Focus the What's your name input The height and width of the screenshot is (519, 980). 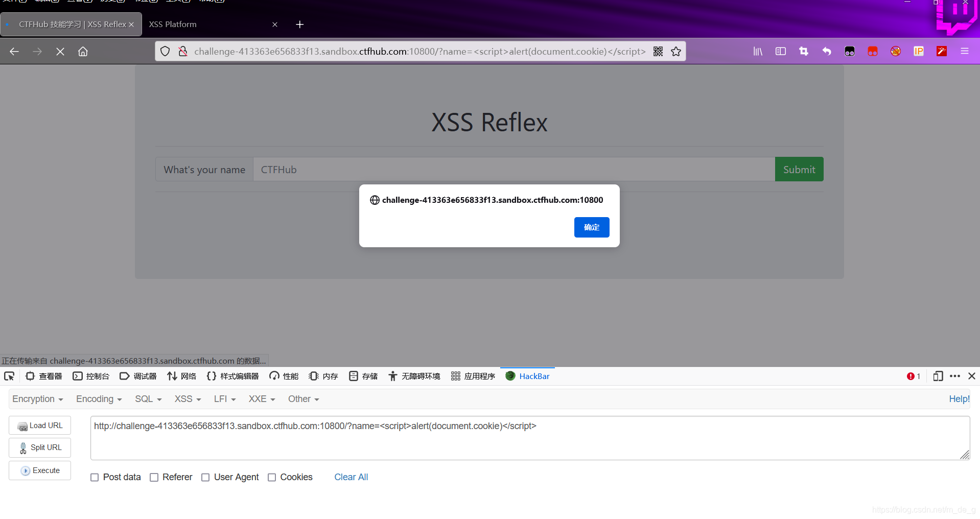[514, 169]
